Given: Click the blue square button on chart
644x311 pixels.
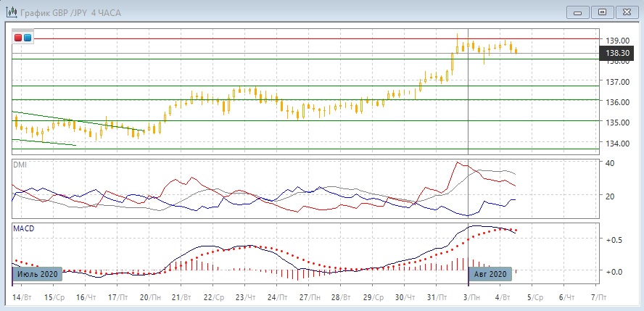Looking at the screenshot, I should tap(28, 37).
